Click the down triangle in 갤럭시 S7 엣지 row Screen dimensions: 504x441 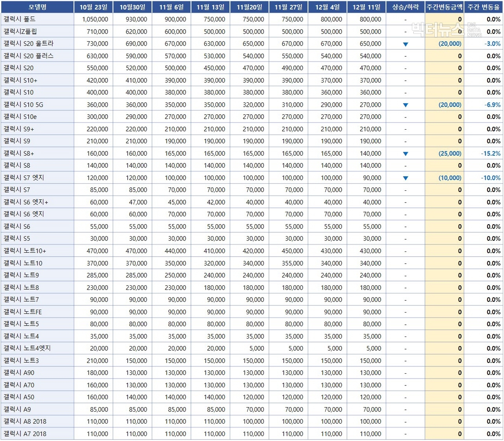pos(406,178)
